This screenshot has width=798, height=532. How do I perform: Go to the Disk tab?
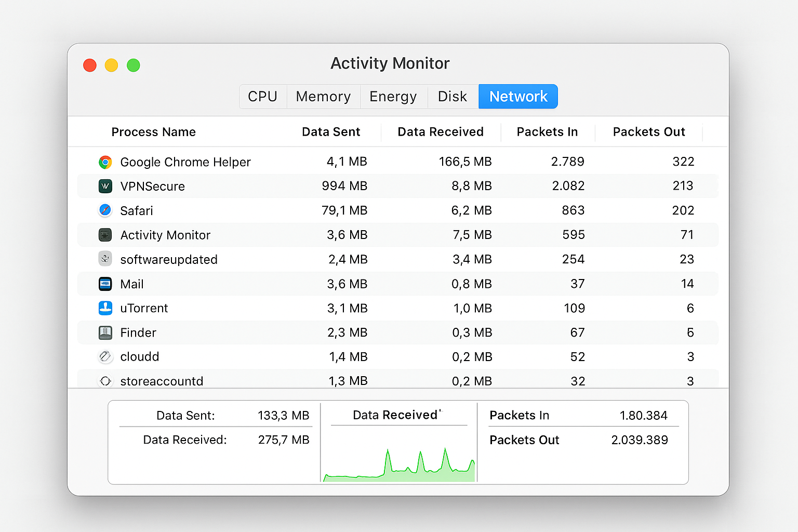point(453,97)
